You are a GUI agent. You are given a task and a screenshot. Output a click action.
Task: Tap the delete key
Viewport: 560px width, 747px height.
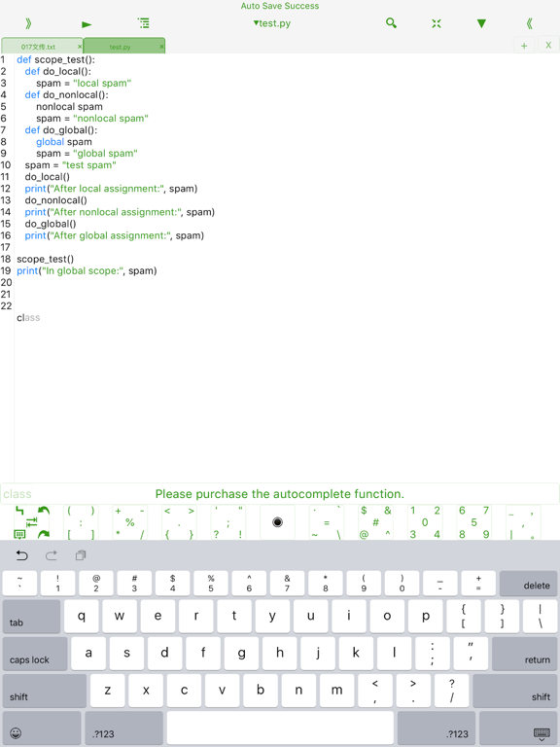(x=528, y=584)
